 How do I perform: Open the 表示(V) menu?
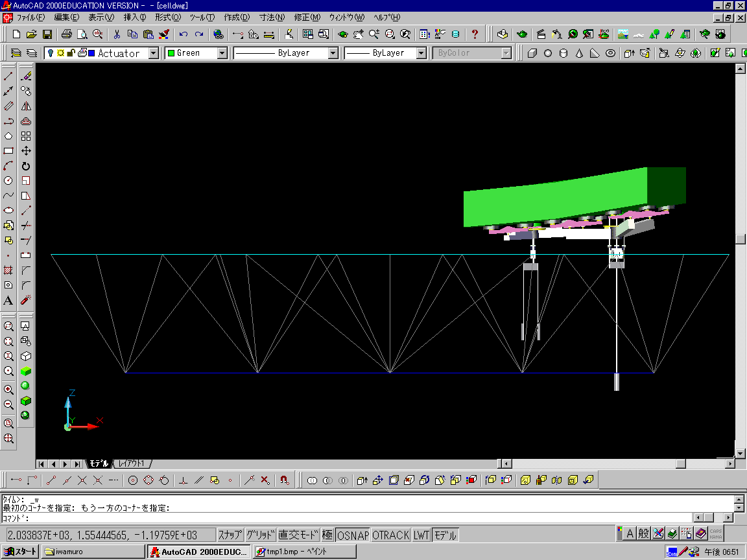(x=101, y=17)
